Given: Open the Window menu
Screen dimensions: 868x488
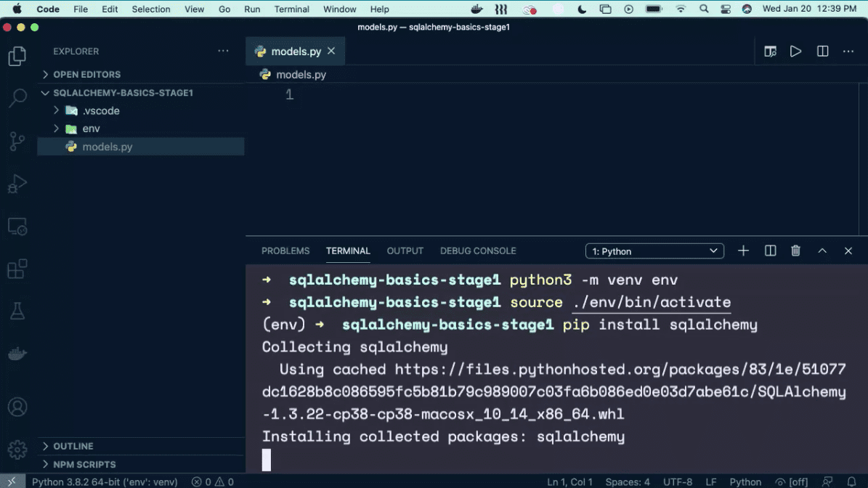Looking at the screenshot, I should coord(340,9).
